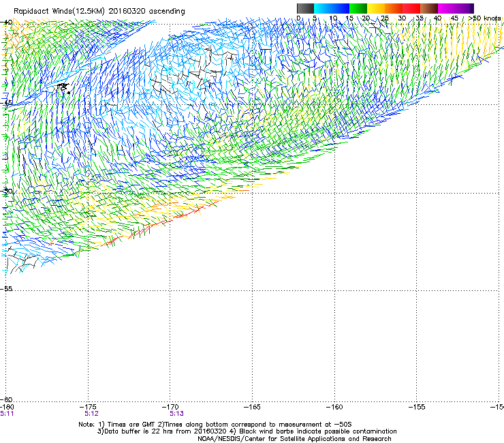Image resolution: width=504 pixels, height=443 pixels.
Task: Click the red 30-35 knots color segment
Action: tap(411, 8)
